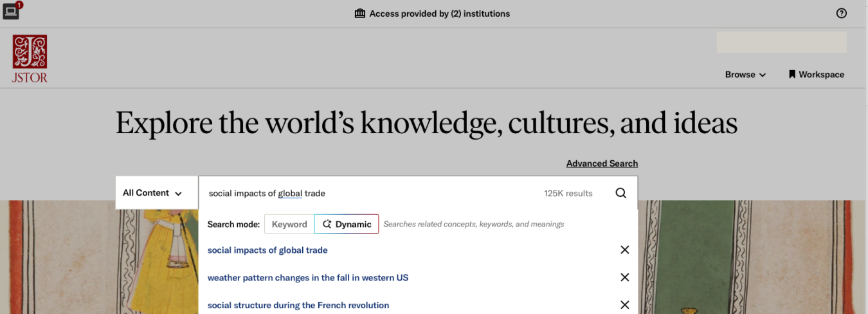
Task: Open the Advanced Search link
Action: click(602, 163)
